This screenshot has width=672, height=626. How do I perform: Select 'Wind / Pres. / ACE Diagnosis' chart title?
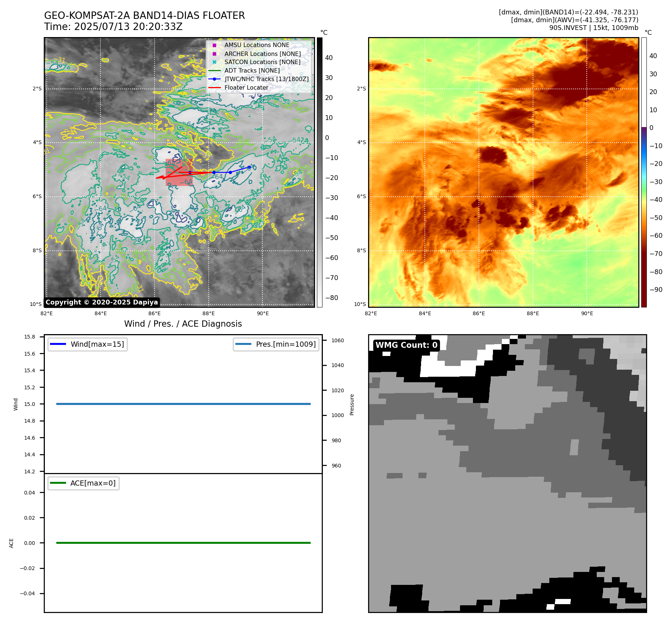[x=183, y=324]
